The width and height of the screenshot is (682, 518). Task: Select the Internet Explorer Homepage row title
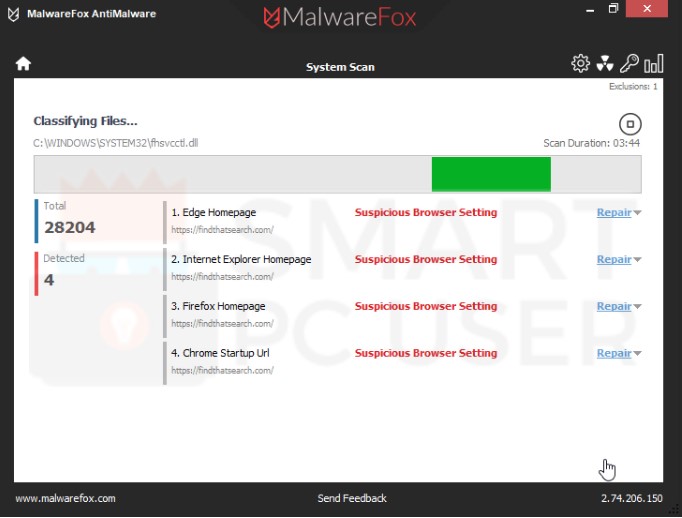(x=241, y=259)
